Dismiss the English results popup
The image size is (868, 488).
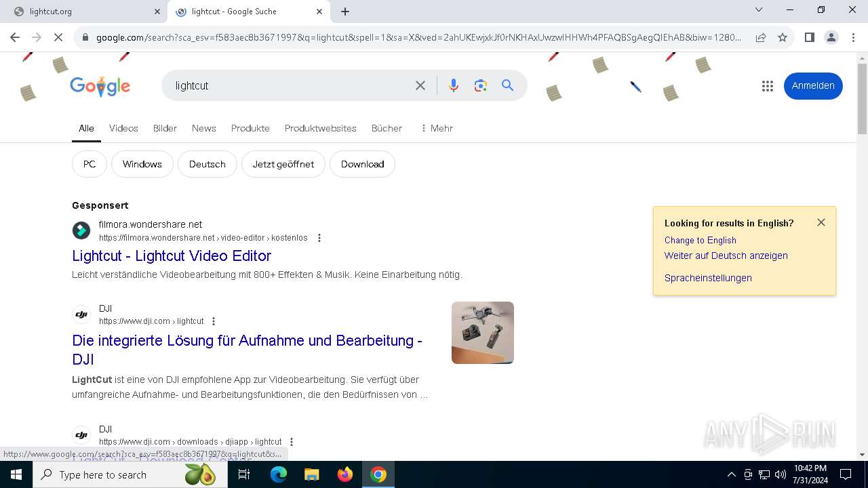coord(821,222)
